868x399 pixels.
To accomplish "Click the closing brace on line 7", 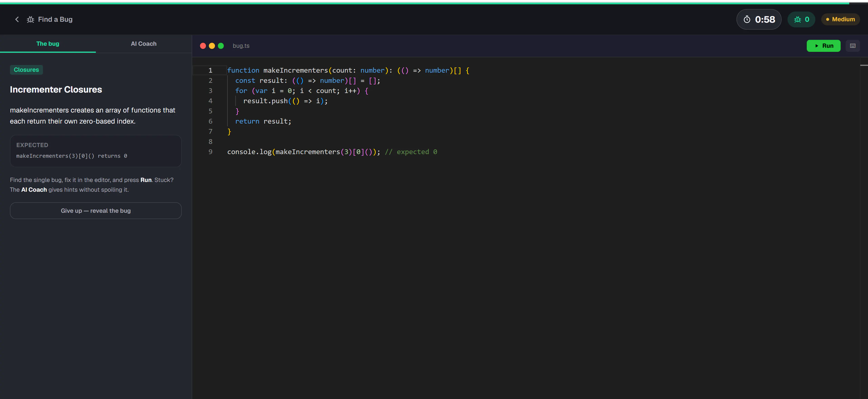I will pos(229,131).
